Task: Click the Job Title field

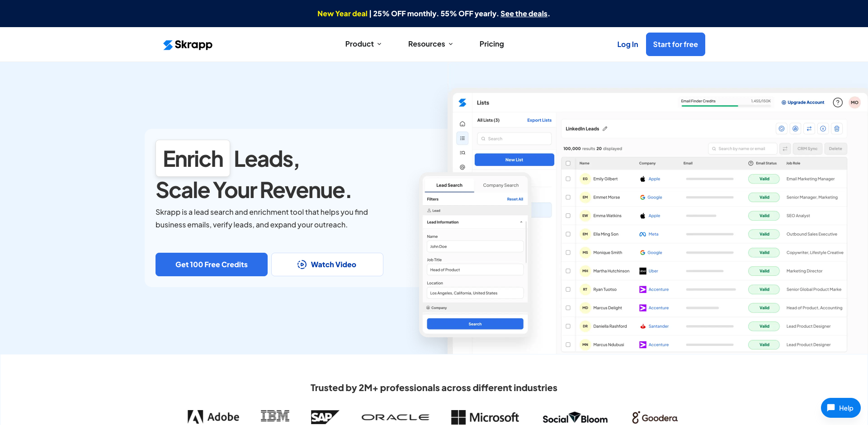Action: pyautogui.click(x=475, y=270)
